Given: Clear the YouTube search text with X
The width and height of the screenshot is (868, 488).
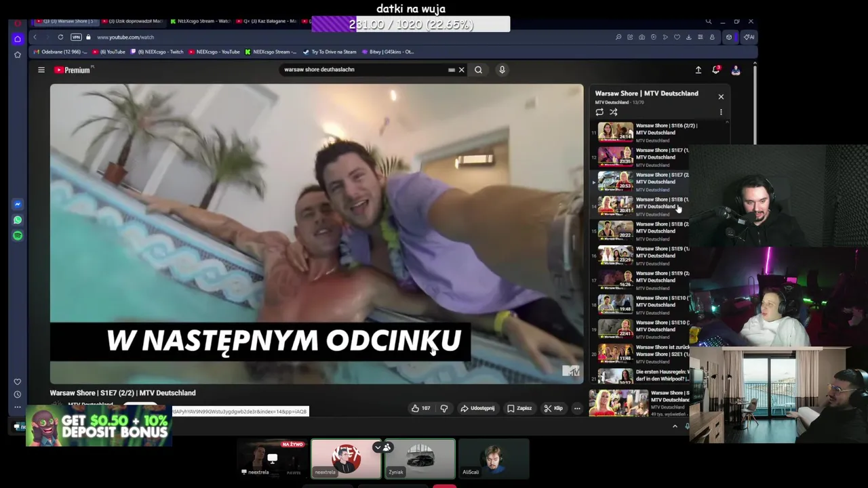Looking at the screenshot, I should tap(461, 70).
